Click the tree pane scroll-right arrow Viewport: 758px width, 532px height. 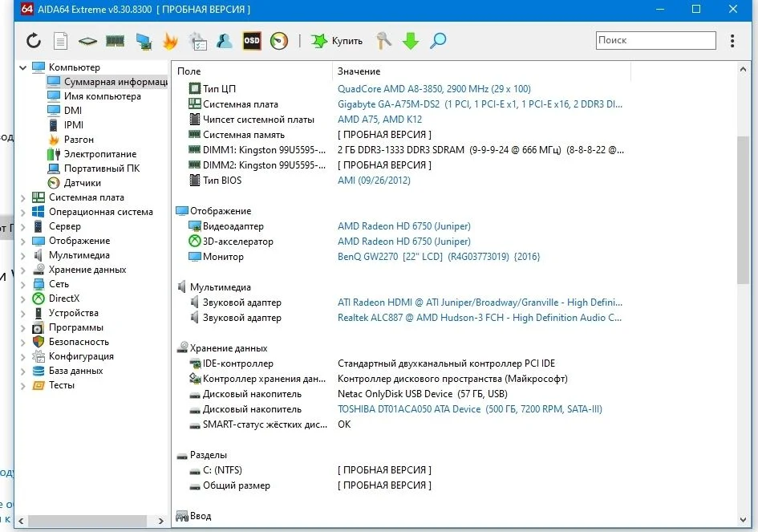161,521
